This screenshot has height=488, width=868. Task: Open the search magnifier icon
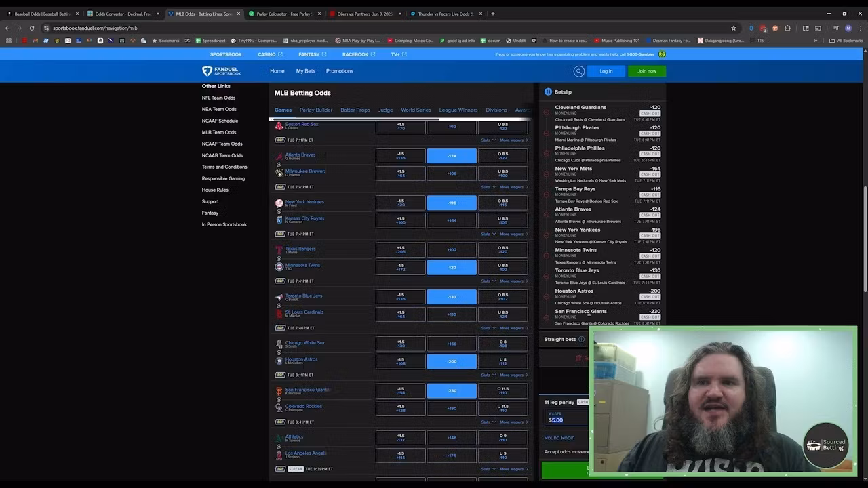tap(578, 71)
